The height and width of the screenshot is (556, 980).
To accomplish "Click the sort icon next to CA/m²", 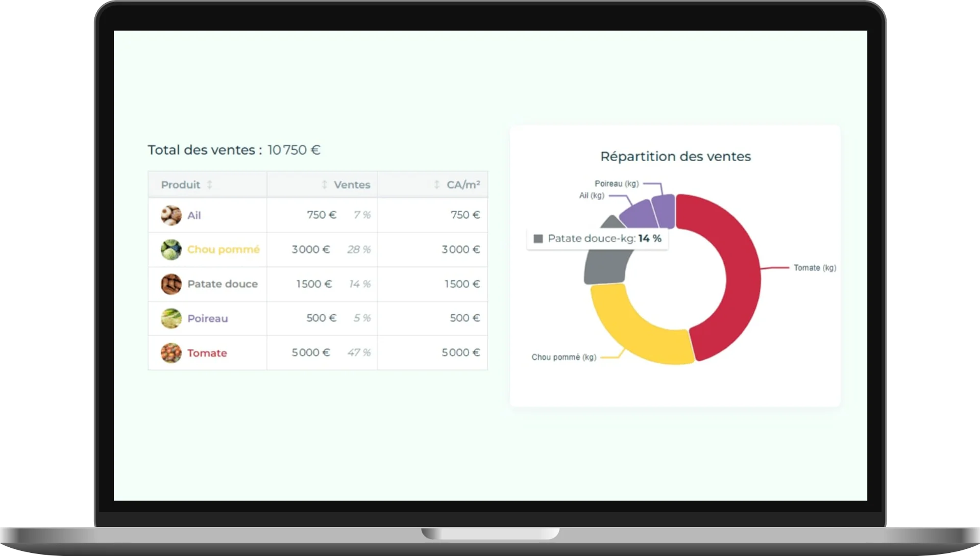I will pyautogui.click(x=435, y=185).
